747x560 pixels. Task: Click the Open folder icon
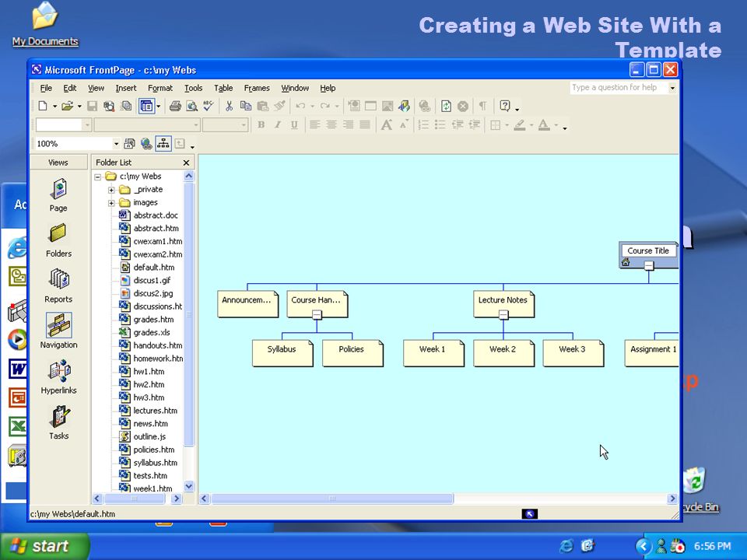(x=67, y=107)
